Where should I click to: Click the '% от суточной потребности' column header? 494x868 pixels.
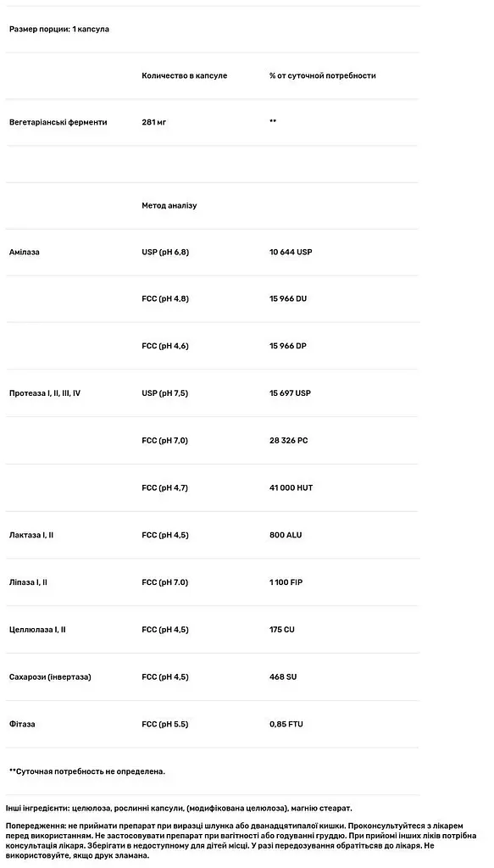pos(323,75)
